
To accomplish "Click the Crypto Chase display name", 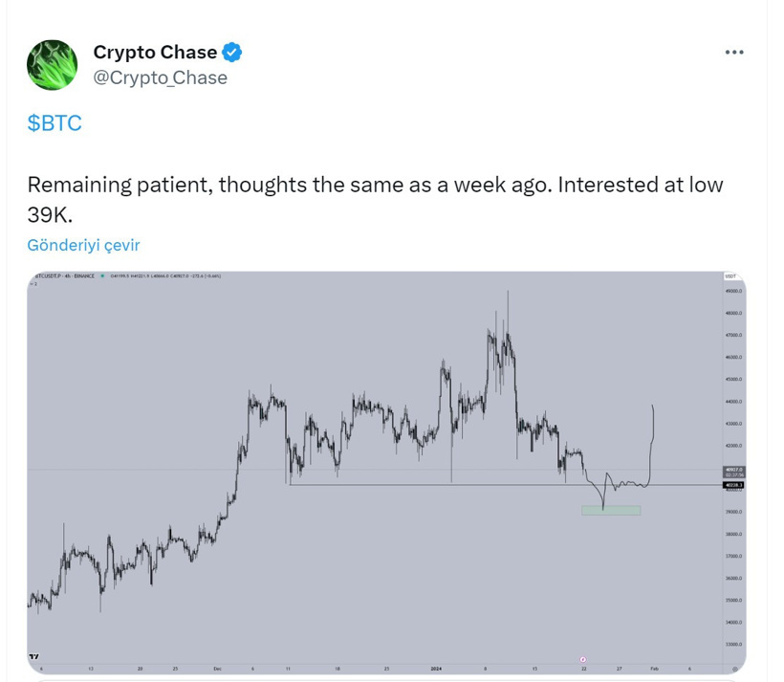I will pyautogui.click(x=155, y=53).
